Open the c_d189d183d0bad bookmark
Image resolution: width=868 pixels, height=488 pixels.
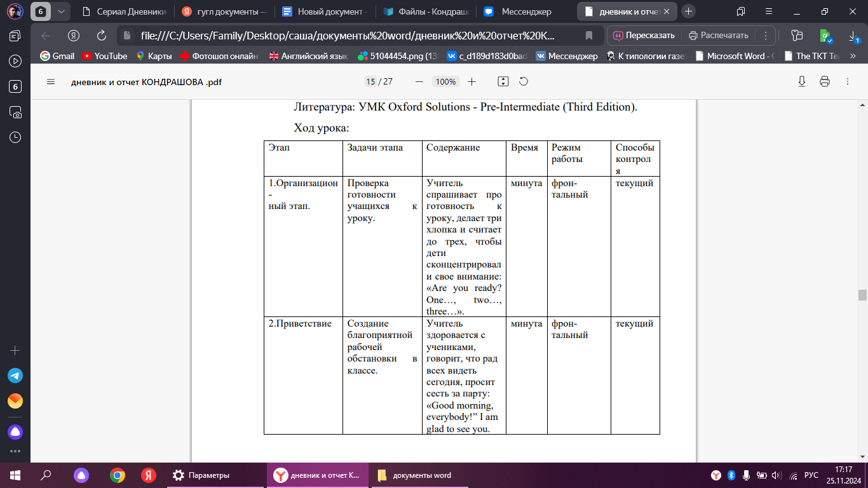[487, 56]
